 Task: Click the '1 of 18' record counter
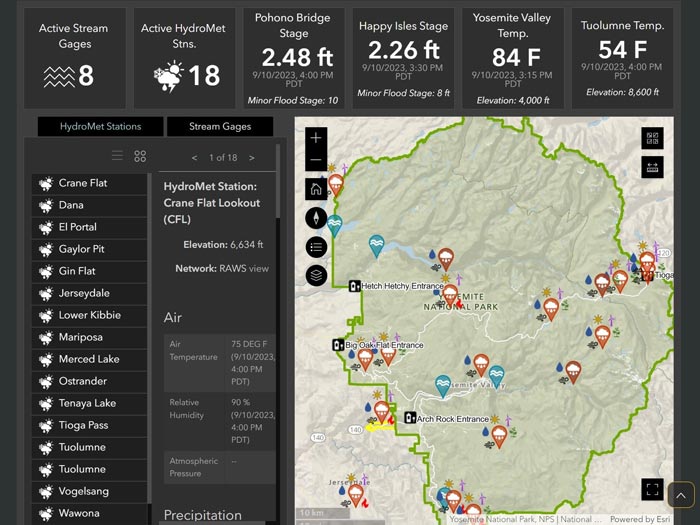223,158
